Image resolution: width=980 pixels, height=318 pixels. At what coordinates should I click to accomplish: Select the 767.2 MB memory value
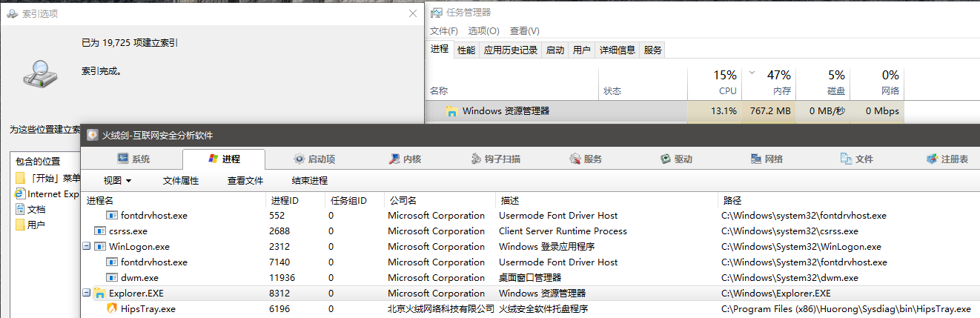(x=769, y=111)
